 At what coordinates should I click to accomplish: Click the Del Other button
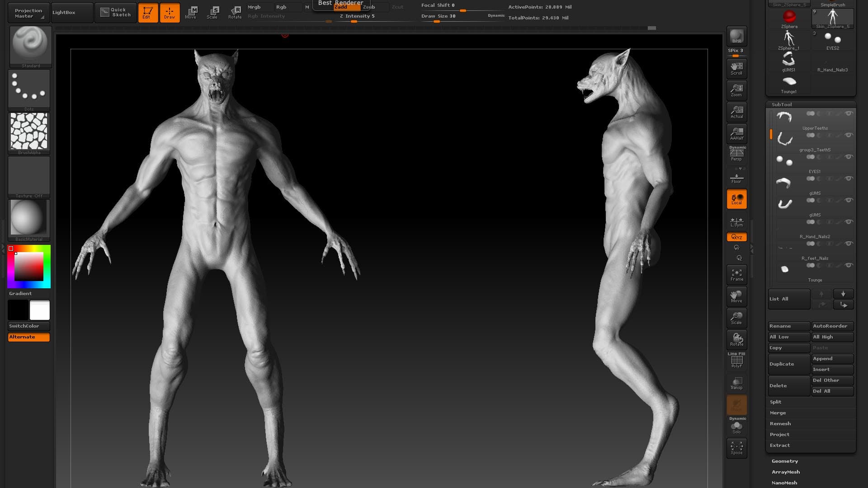[832, 380]
